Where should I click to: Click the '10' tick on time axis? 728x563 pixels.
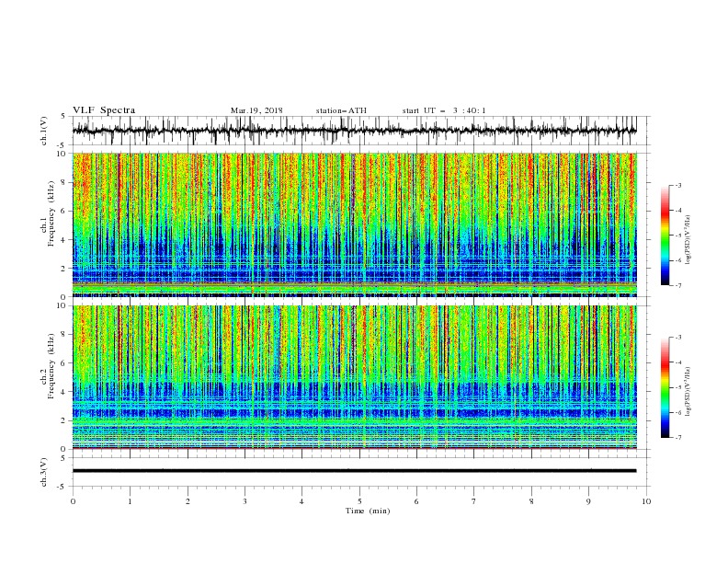(x=646, y=501)
